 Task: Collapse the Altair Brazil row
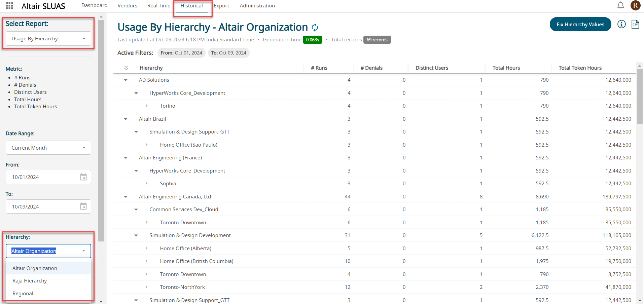[x=126, y=119]
